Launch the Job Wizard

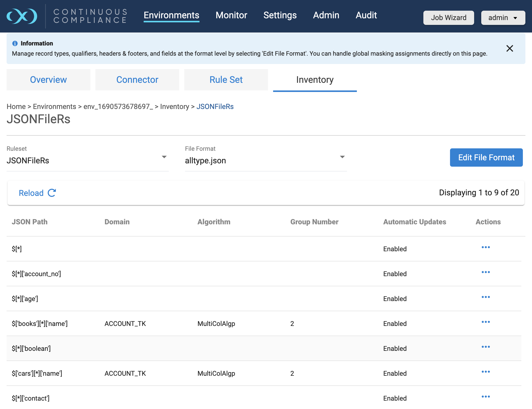448,18
